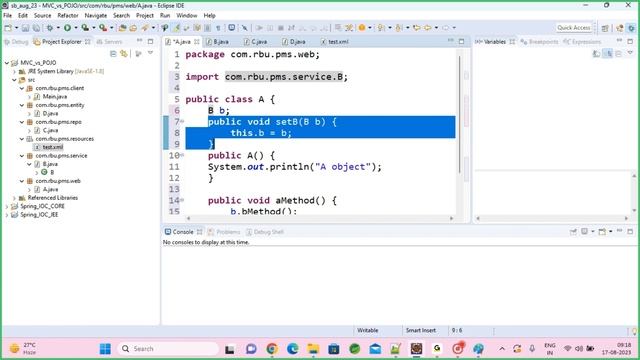
Task: Collapse the com.rbu.pms.client package
Action: coord(22,88)
